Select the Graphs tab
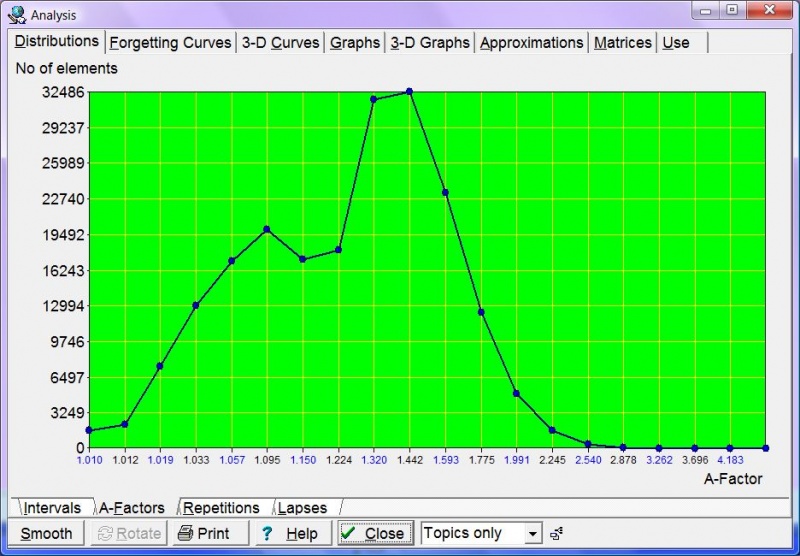The height and width of the screenshot is (556, 800). pyautogui.click(x=355, y=43)
